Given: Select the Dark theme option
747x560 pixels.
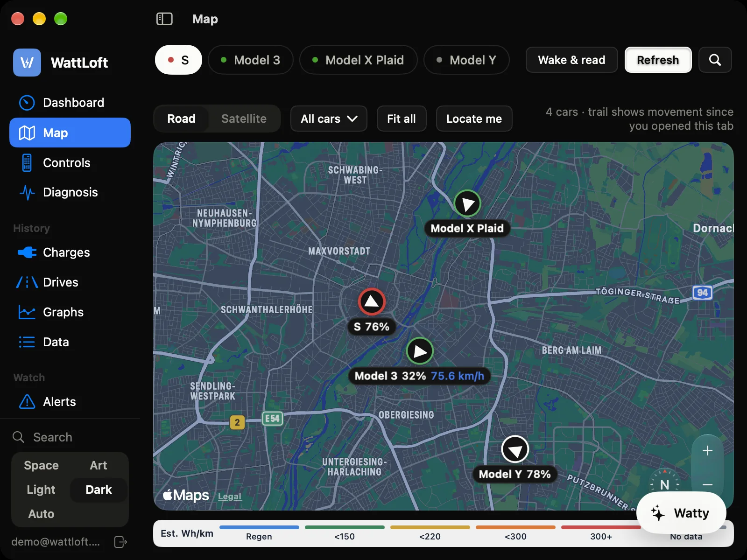Looking at the screenshot, I should point(99,490).
